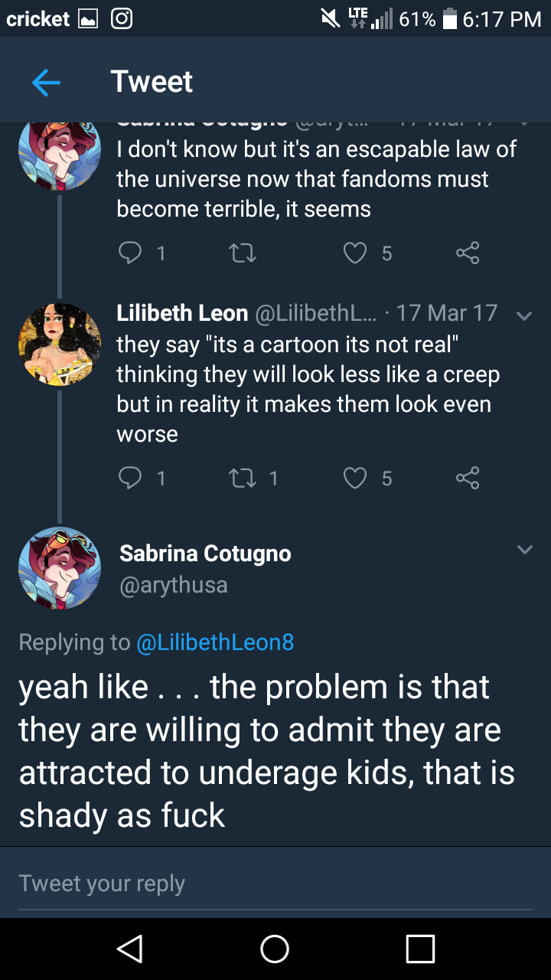Expand options chevron on Sabrina Cotugno's main tweet
The height and width of the screenshot is (980, 551).
(524, 550)
